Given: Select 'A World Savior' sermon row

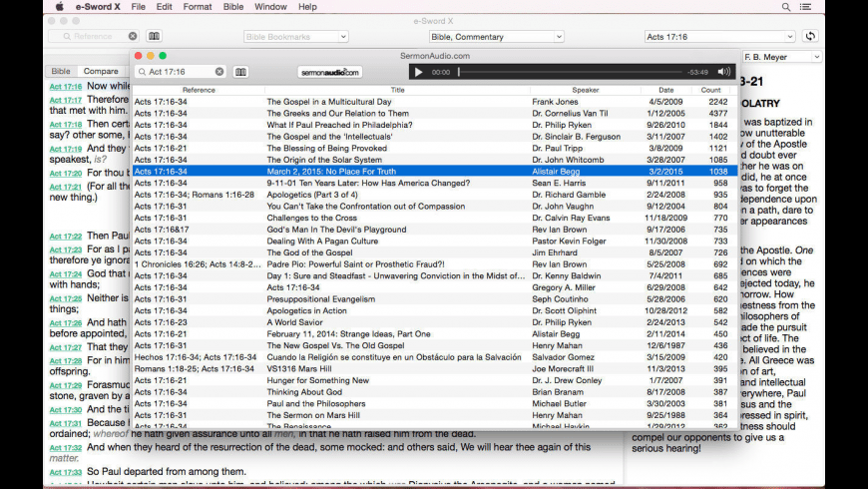Looking at the screenshot, I should tap(435, 323).
